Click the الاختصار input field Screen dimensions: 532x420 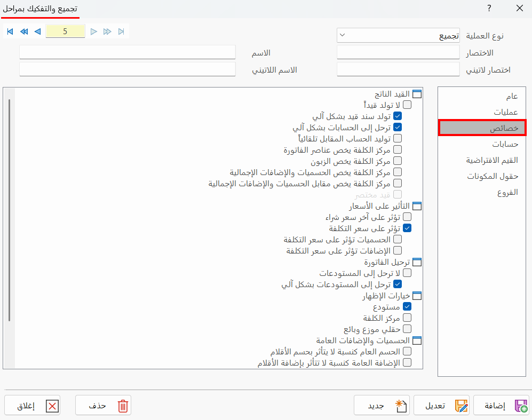click(x=398, y=52)
